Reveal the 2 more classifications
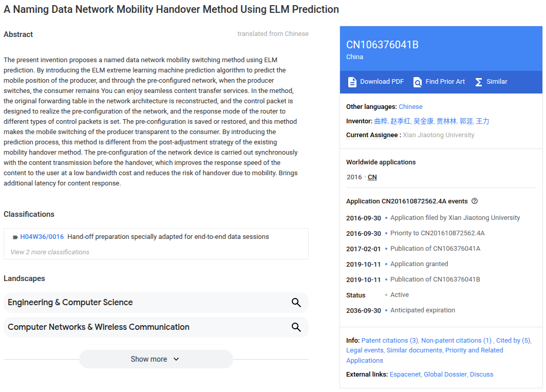This screenshot has width=546, height=392. tap(50, 252)
